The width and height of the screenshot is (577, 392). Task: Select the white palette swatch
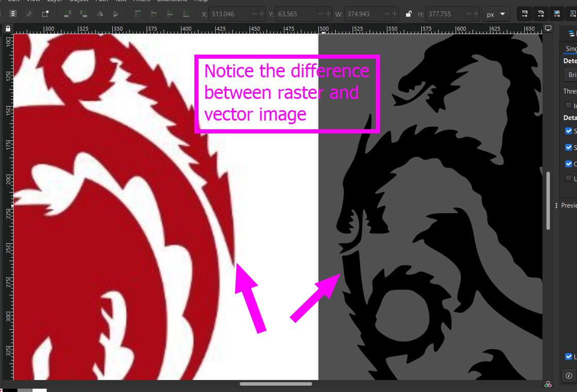39,390
